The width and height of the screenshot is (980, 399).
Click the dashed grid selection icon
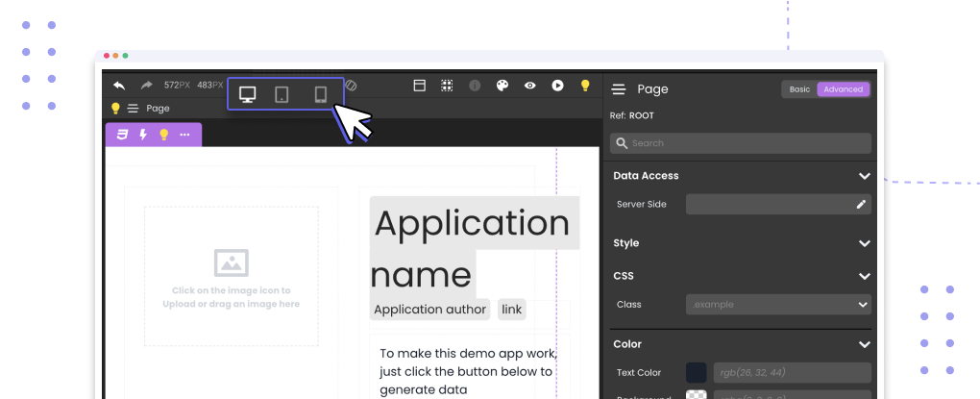pos(447,86)
